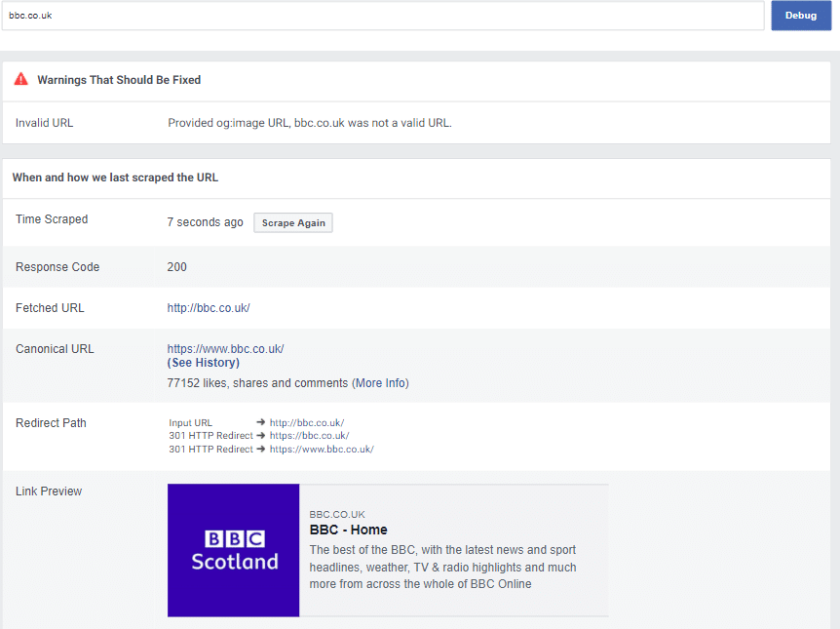Click the (More Info) link

tap(380, 383)
